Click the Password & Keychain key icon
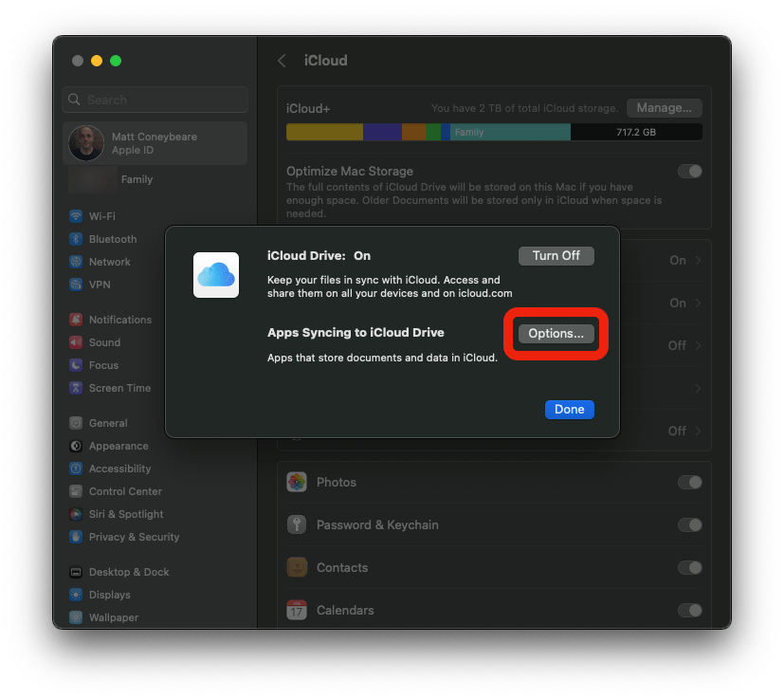 coord(297,524)
